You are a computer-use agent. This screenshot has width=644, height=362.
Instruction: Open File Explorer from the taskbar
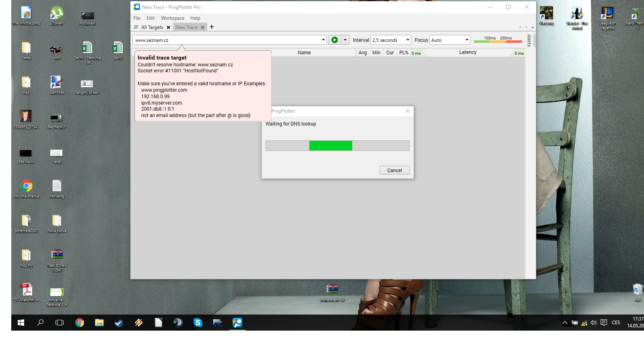pos(99,323)
